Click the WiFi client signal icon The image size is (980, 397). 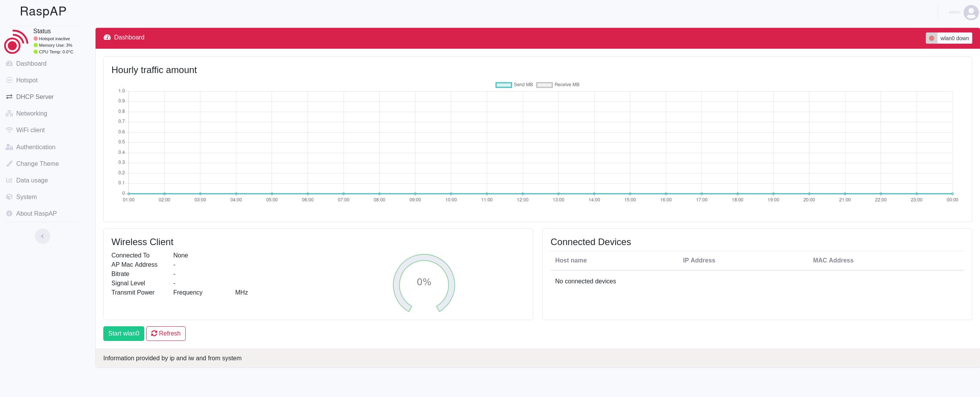(x=9, y=130)
